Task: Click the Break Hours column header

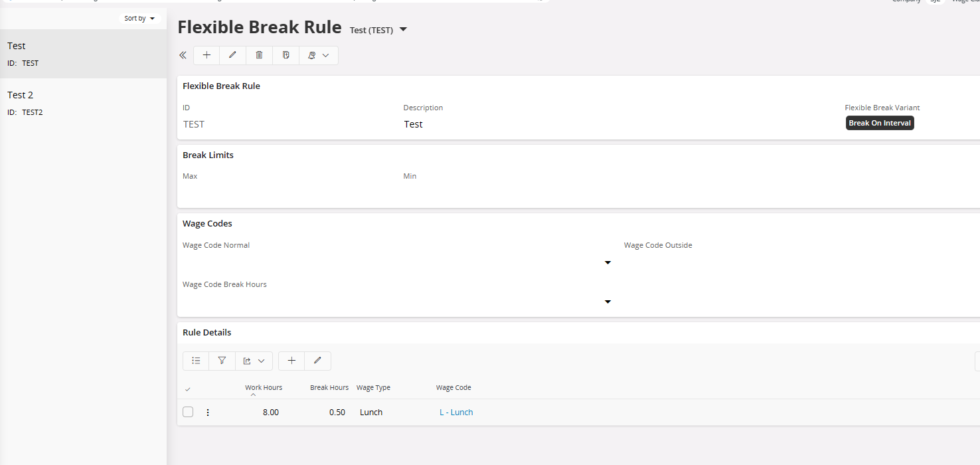Action: (329, 387)
